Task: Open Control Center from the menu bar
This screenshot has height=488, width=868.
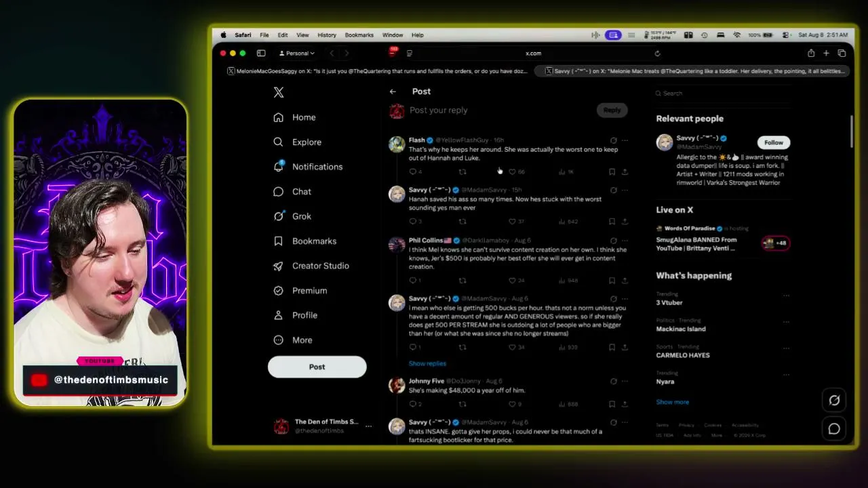Action: pyautogui.click(x=786, y=35)
